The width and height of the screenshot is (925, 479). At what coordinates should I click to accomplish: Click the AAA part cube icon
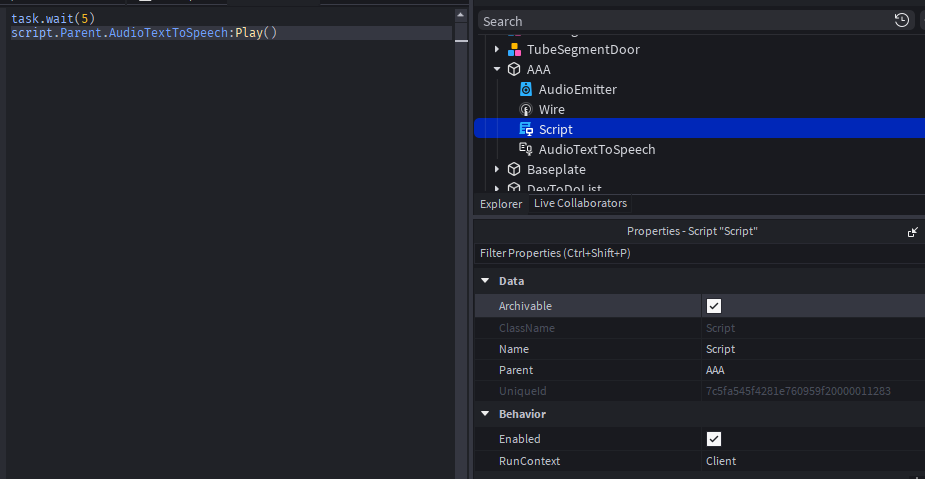(x=514, y=70)
